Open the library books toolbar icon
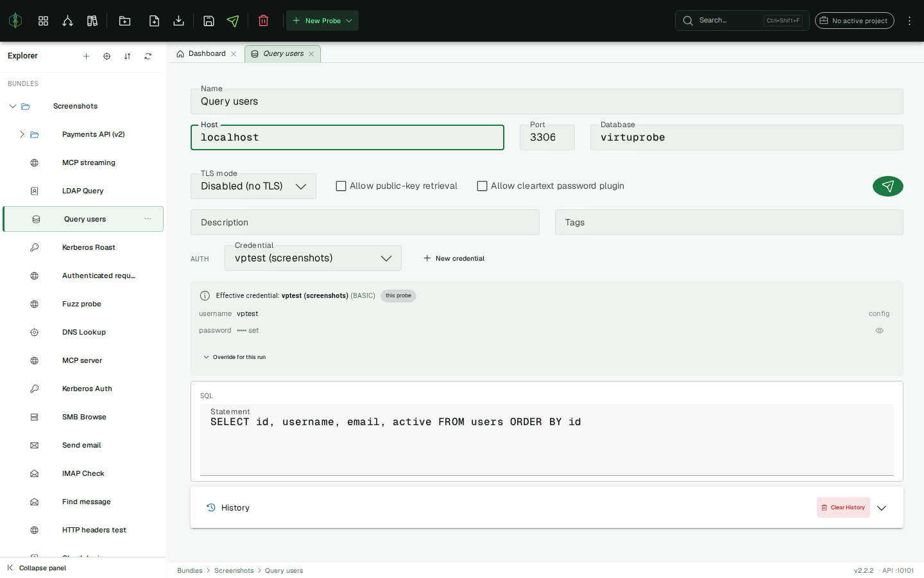 tap(92, 21)
